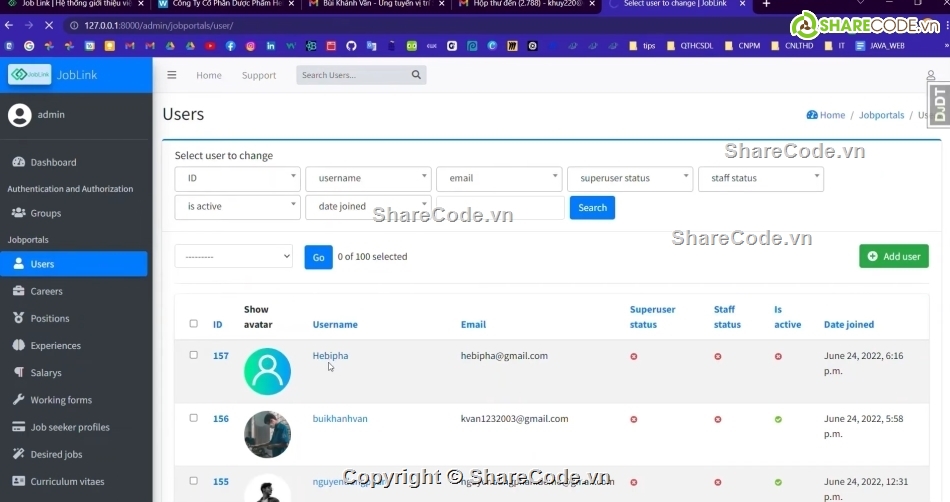Toggle sidebar with hamburger menu icon
950x502 pixels.
[x=172, y=75]
